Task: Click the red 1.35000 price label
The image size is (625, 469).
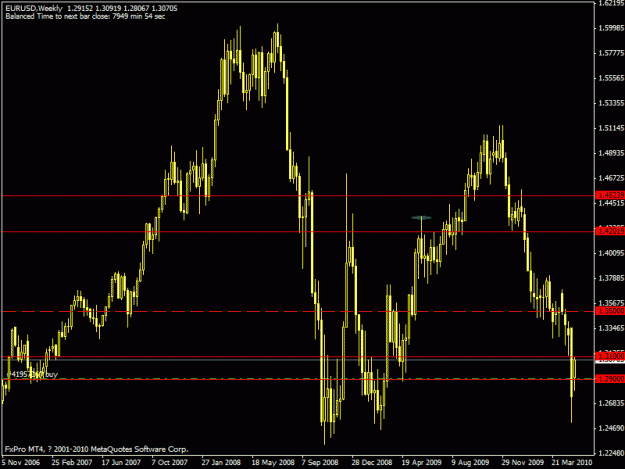Action: [610, 311]
